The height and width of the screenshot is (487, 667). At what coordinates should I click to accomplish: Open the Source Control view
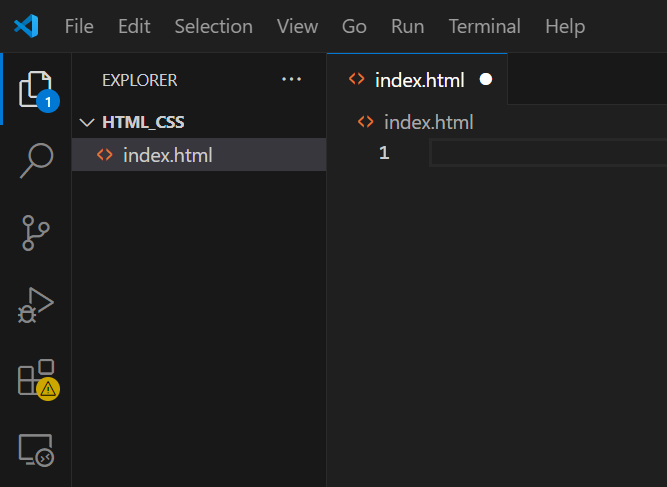click(x=36, y=232)
